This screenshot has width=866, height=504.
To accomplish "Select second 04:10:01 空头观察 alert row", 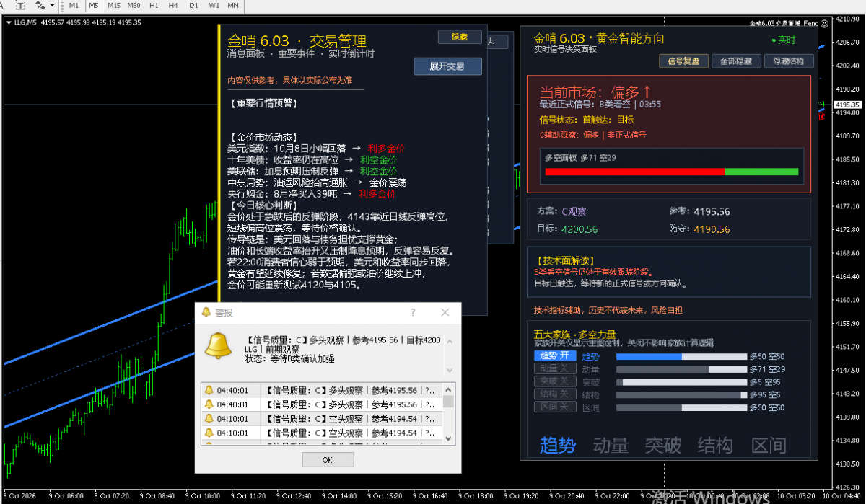I will [x=322, y=433].
